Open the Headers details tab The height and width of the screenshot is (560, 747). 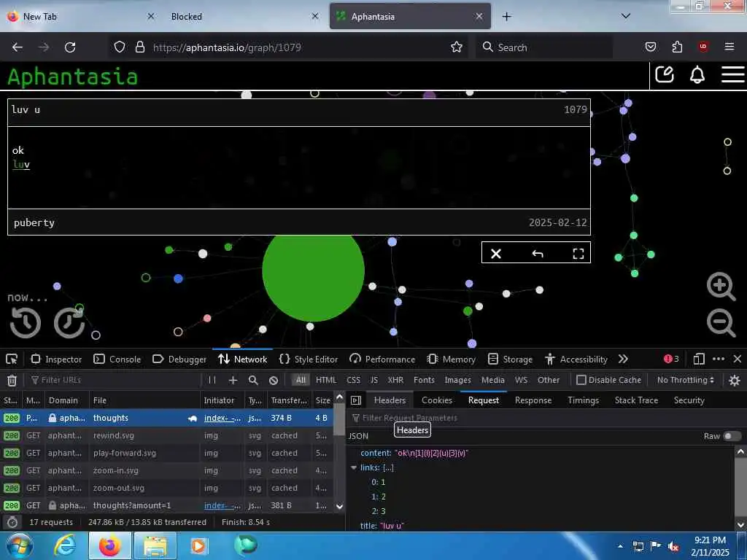click(x=390, y=400)
